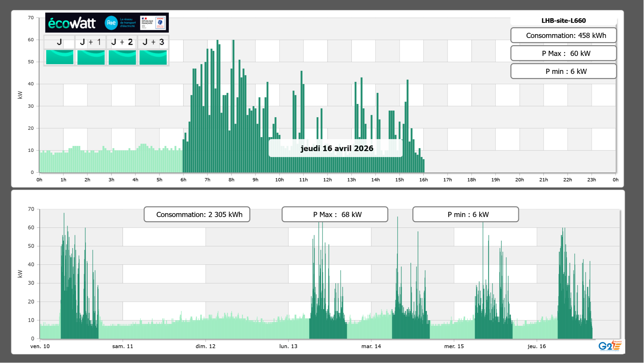Click the weekly Consommation 2 305 kWh box

(197, 214)
